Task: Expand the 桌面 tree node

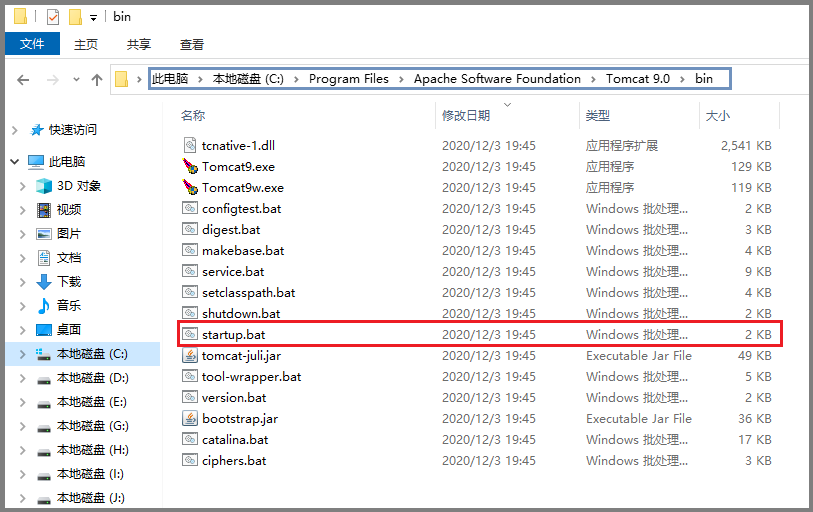Action: pos(22,330)
